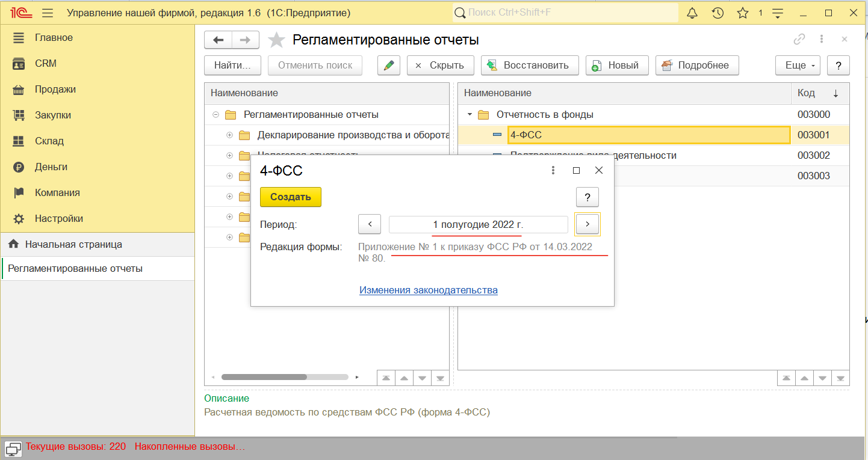Click the Скрыть button
868x460 pixels.
[440, 66]
